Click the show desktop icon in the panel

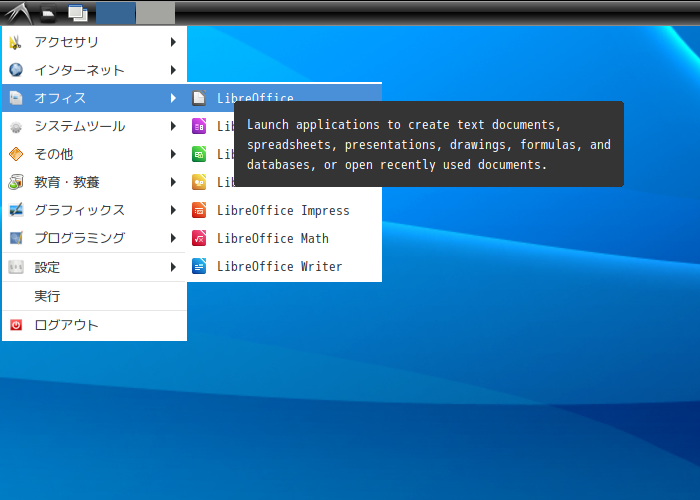pyautogui.click(x=77, y=13)
